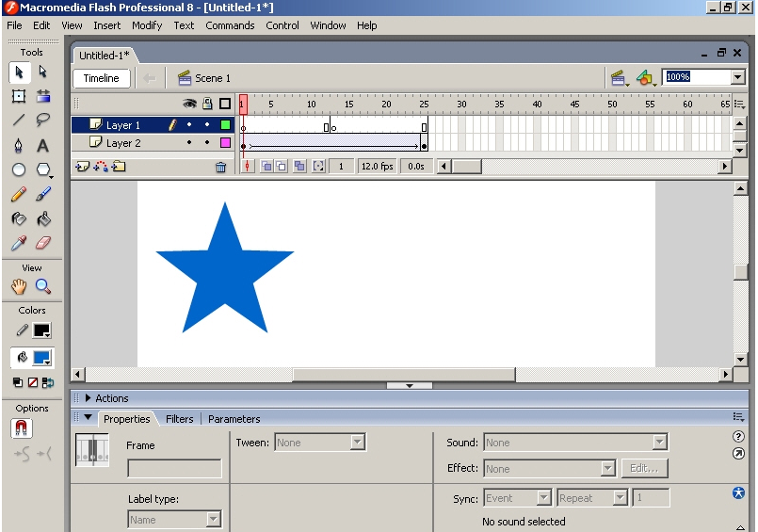758x532 pixels.
Task: Select the Free Transform tool
Action: click(19, 96)
